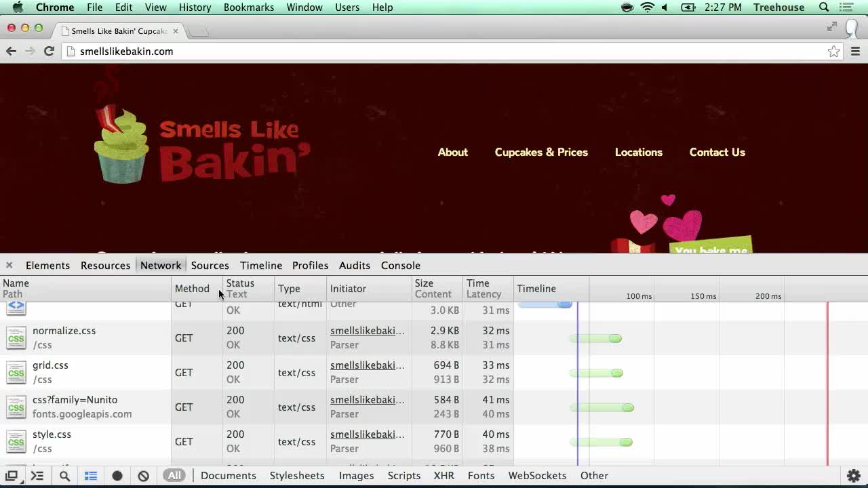Click the dock-to-side DevTools icon
The height and width of the screenshot is (488, 868).
click(12, 476)
